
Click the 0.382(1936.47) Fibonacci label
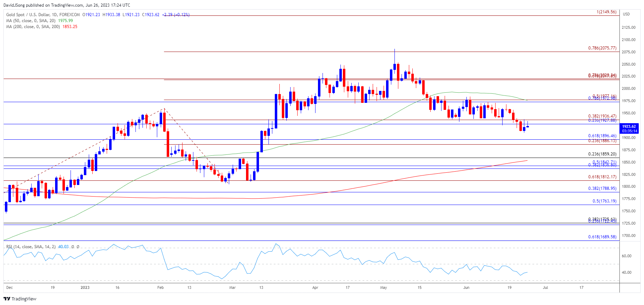(x=602, y=116)
